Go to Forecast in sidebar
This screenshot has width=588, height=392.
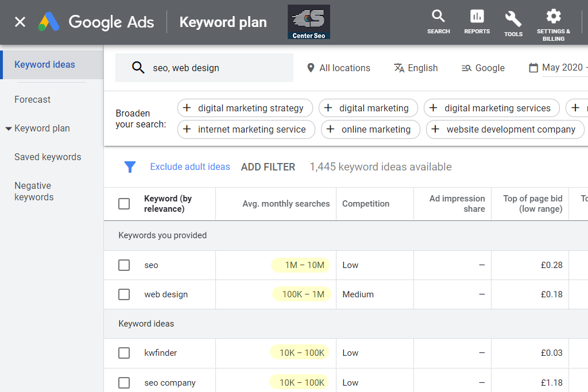[x=33, y=99]
